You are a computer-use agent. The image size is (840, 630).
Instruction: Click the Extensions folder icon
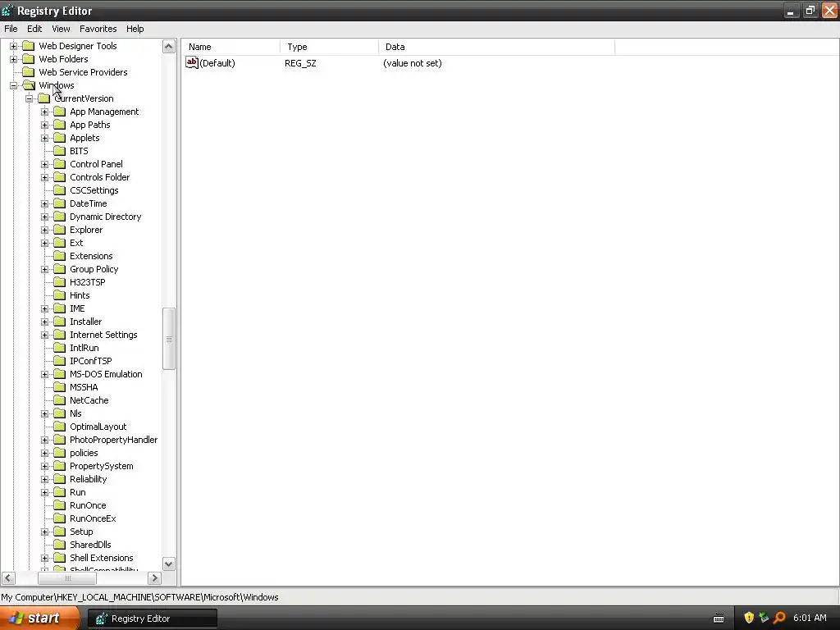(x=59, y=256)
